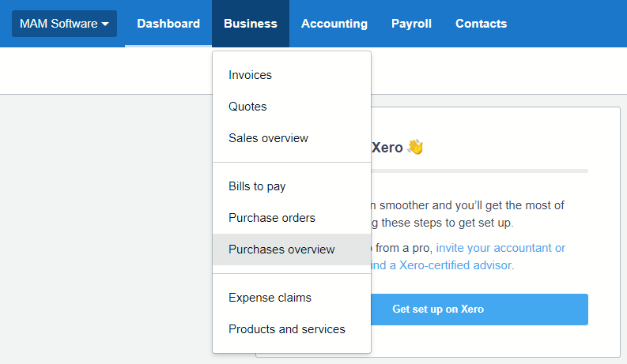
Task: Click the Xero welcome heading text
Action: 387,148
